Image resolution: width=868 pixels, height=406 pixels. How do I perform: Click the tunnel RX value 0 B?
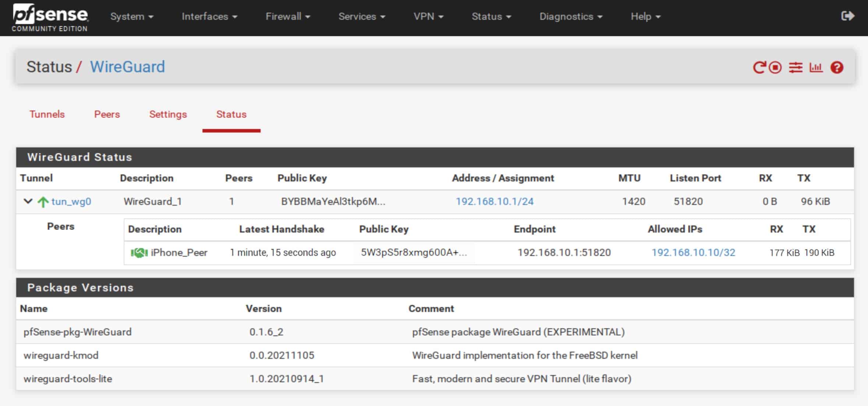[770, 202]
